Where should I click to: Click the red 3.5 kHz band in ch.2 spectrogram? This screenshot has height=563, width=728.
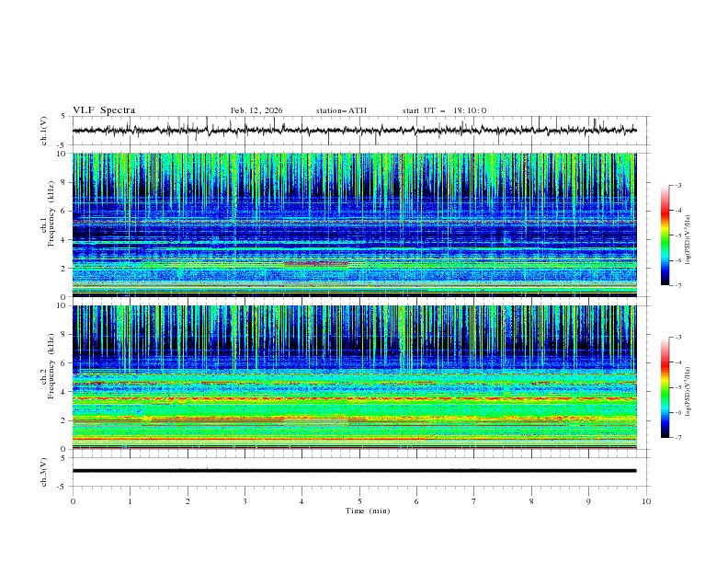[354, 398]
